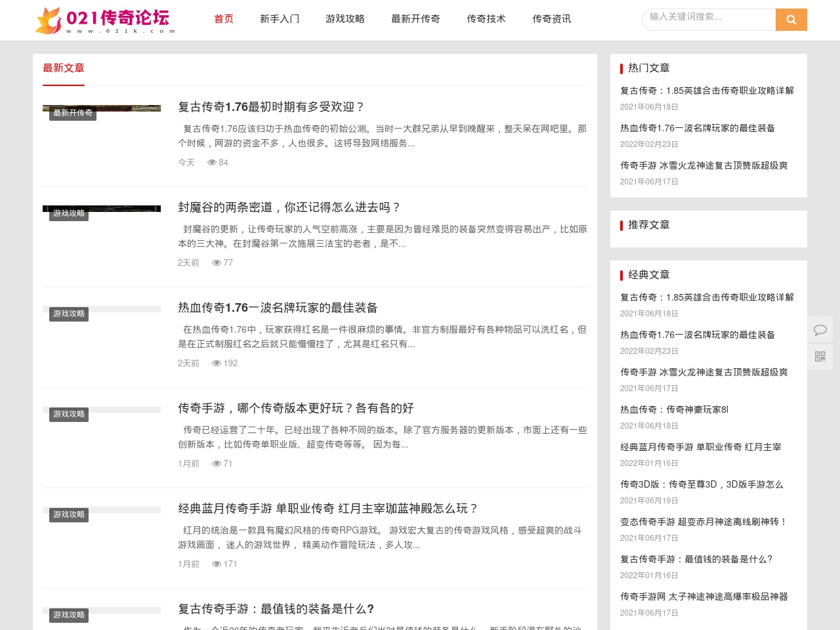
Task: Open 热门文章 link 复古传奇：1.85英雄合击传奇职业攻略详解
Action: point(707,91)
